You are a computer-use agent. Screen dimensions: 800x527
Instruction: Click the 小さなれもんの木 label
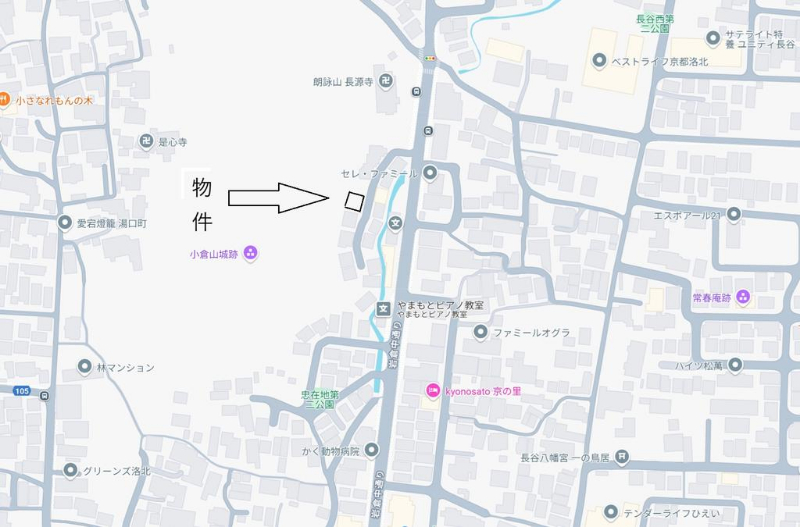coord(54,101)
